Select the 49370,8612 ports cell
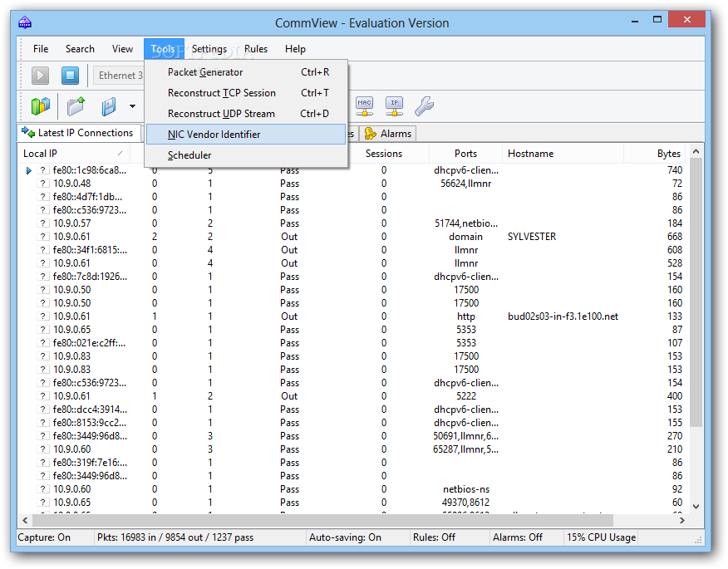This screenshot has height=569, width=728. coord(465,503)
